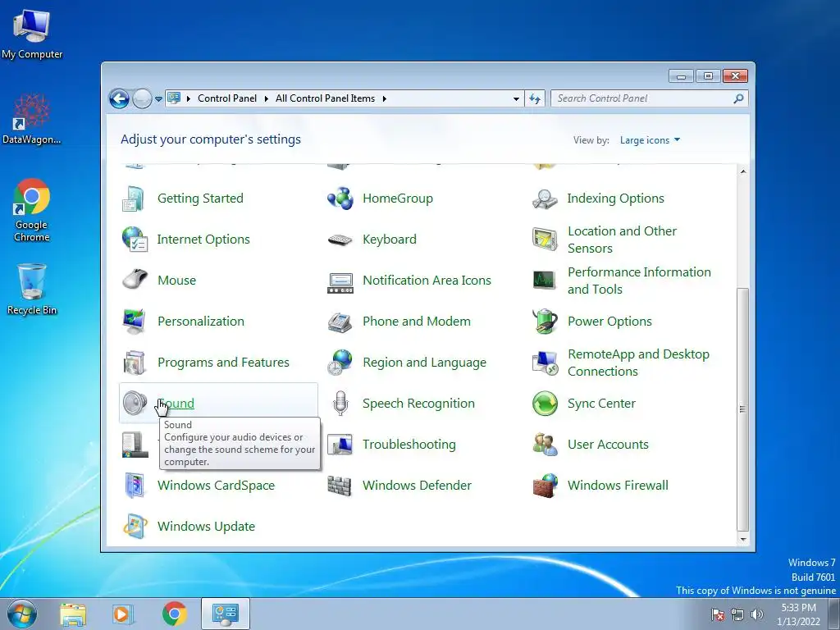Click the network tray icon
The height and width of the screenshot is (630, 840).
[x=737, y=614]
